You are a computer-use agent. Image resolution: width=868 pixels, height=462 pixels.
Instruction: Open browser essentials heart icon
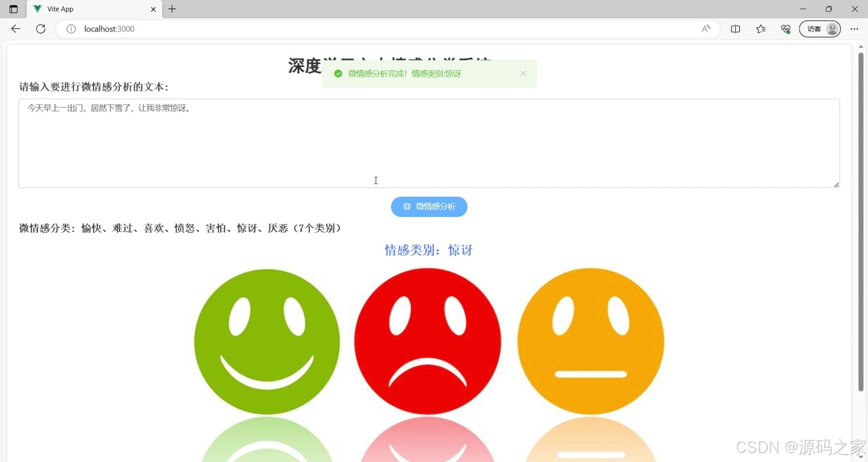click(x=785, y=29)
